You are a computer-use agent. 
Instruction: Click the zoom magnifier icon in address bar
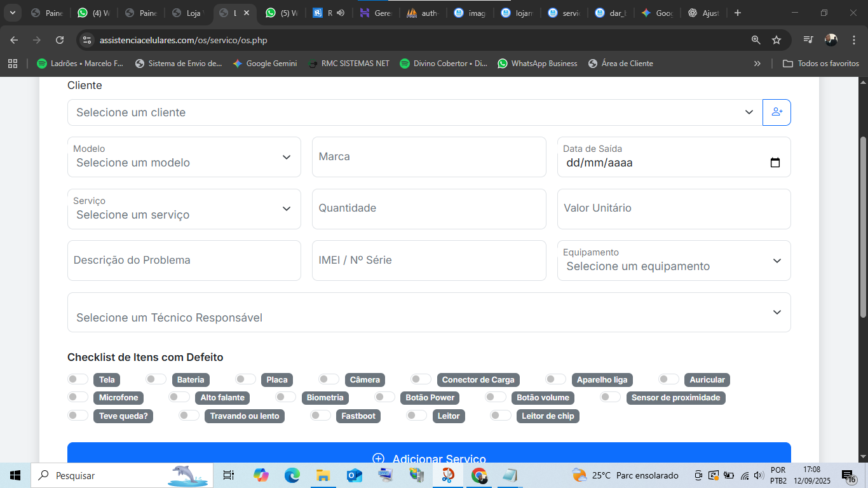point(756,40)
